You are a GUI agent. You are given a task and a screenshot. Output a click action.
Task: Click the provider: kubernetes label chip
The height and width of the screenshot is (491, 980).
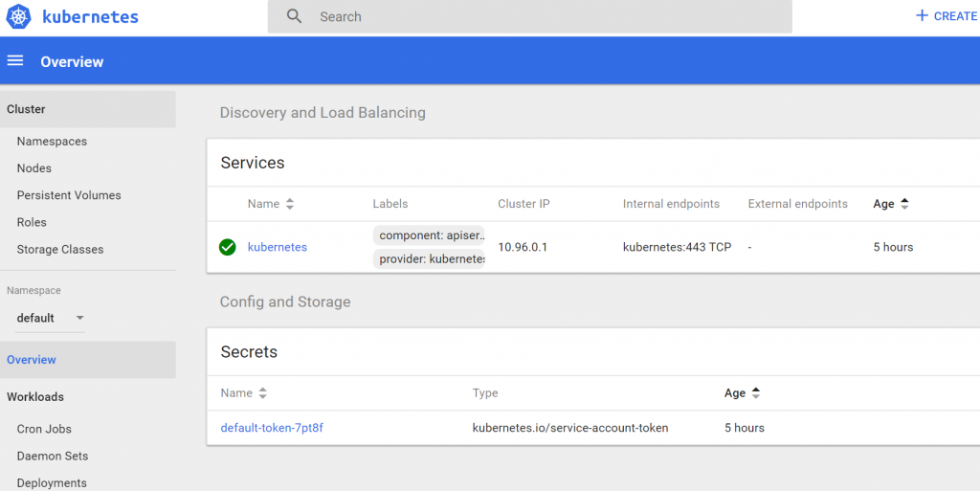pos(429,258)
